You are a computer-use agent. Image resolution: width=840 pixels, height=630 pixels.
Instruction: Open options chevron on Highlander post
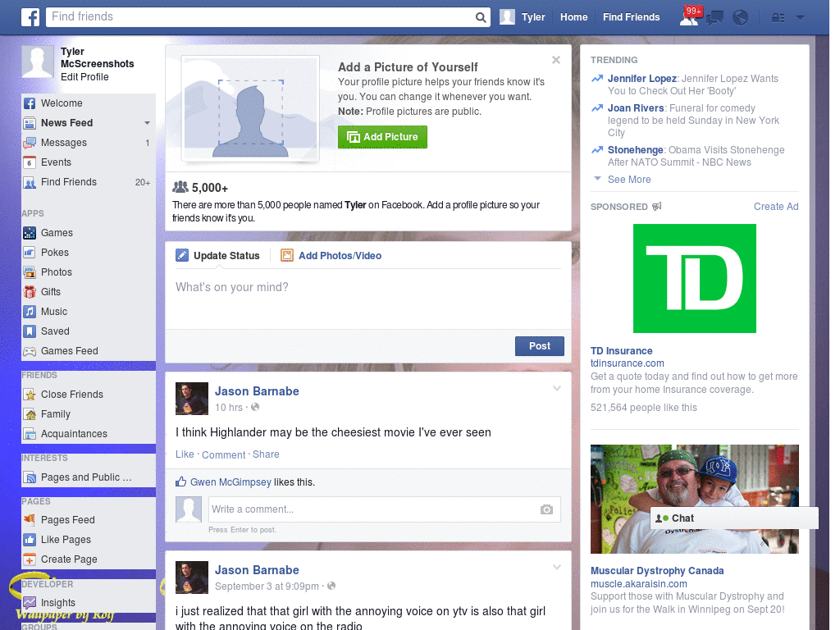[557, 388]
